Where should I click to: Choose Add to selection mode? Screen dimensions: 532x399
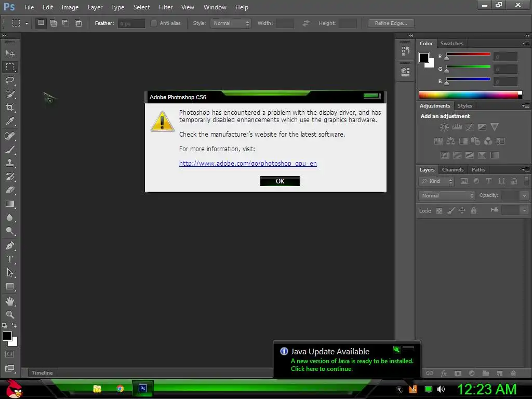coord(54,23)
